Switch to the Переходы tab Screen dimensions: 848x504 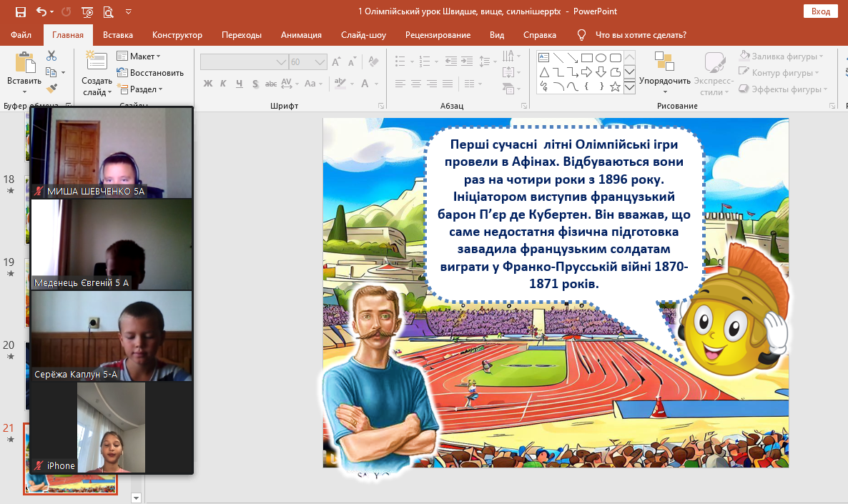(x=242, y=35)
